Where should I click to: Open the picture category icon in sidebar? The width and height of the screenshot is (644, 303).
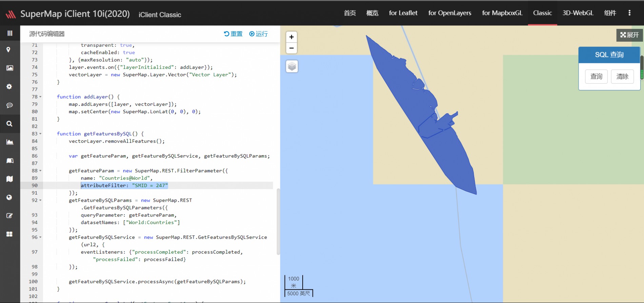click(10, 68)
